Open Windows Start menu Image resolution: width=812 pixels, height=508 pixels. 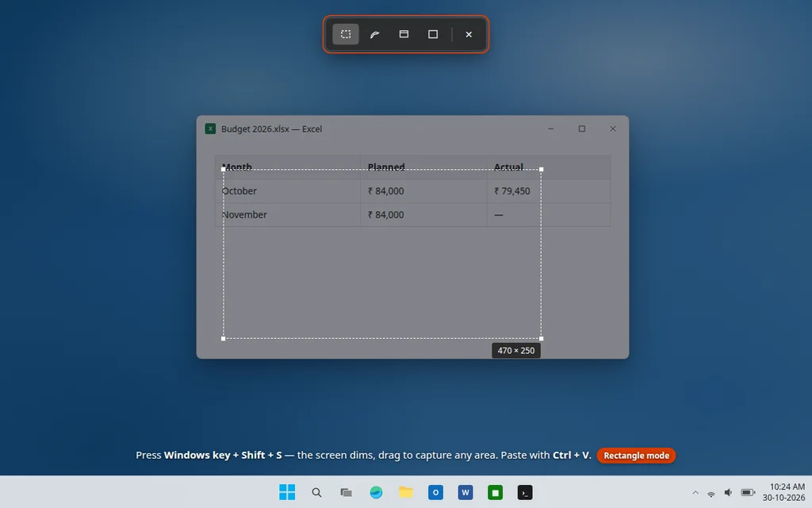pos(287,492)
